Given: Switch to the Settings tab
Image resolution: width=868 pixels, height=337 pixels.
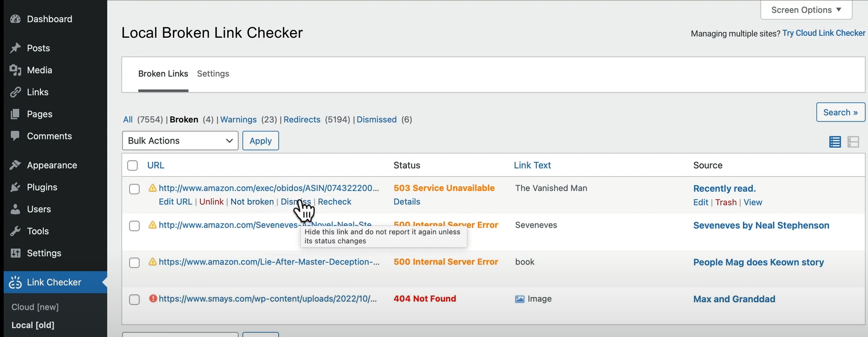Looking at the screenshot, I should pos(213,74).
